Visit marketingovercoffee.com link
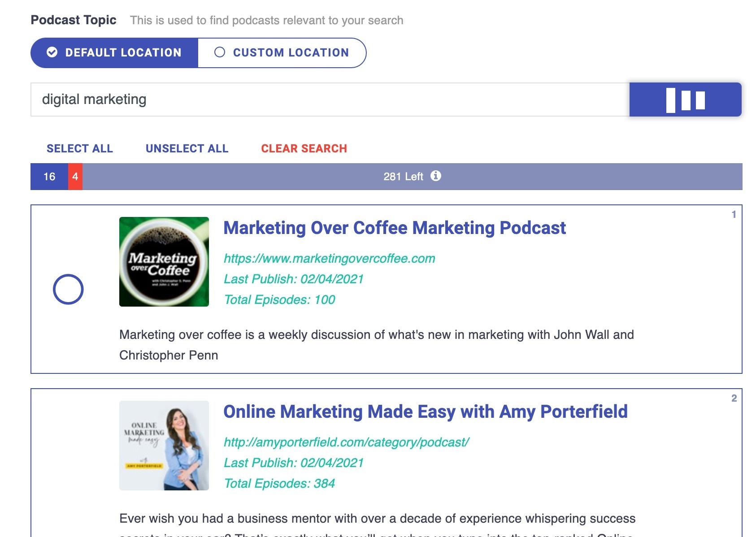 (330, 259)
